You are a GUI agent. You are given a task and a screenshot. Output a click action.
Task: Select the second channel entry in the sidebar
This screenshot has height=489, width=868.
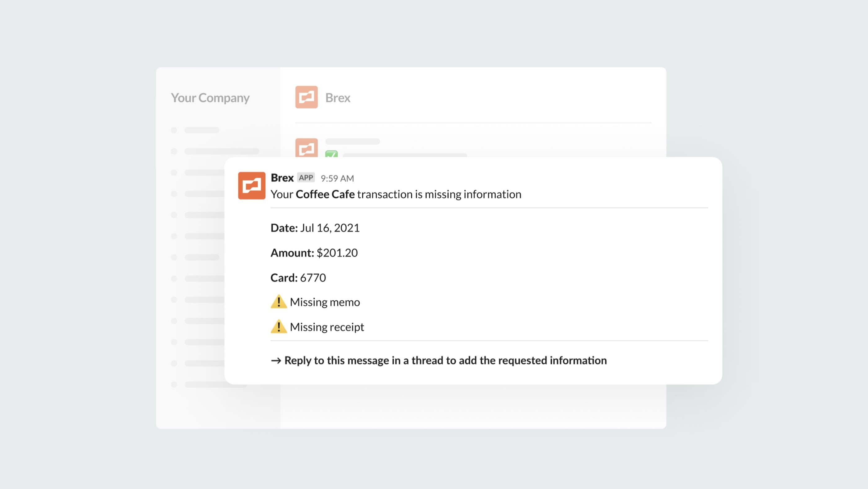(219, 151)
